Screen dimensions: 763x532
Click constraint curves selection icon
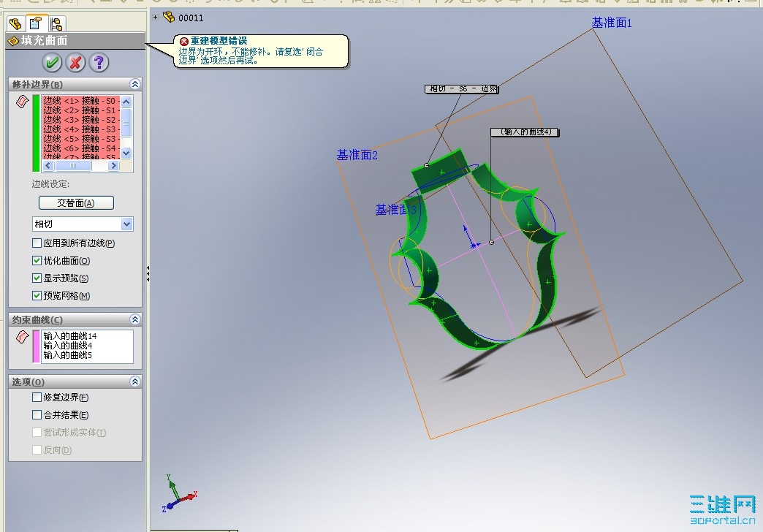(x=22, y=337)
